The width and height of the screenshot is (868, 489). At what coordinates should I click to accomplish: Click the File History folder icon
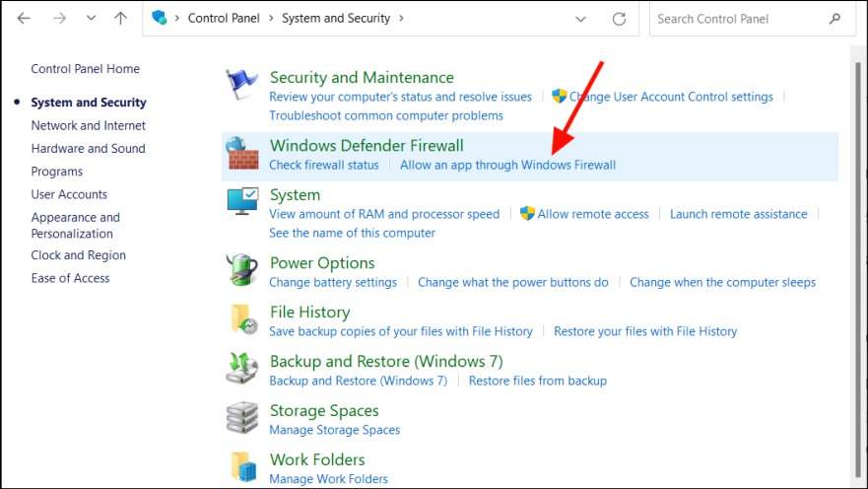point(243,320)
